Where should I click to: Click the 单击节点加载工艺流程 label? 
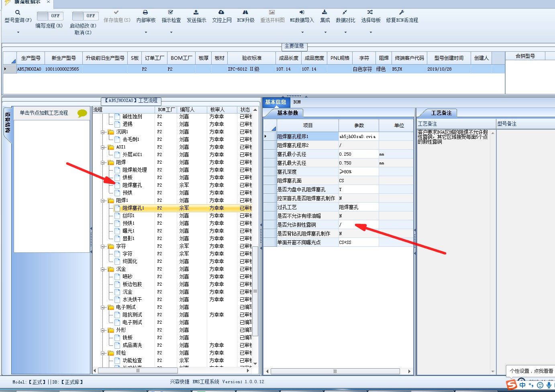[44, 113]
